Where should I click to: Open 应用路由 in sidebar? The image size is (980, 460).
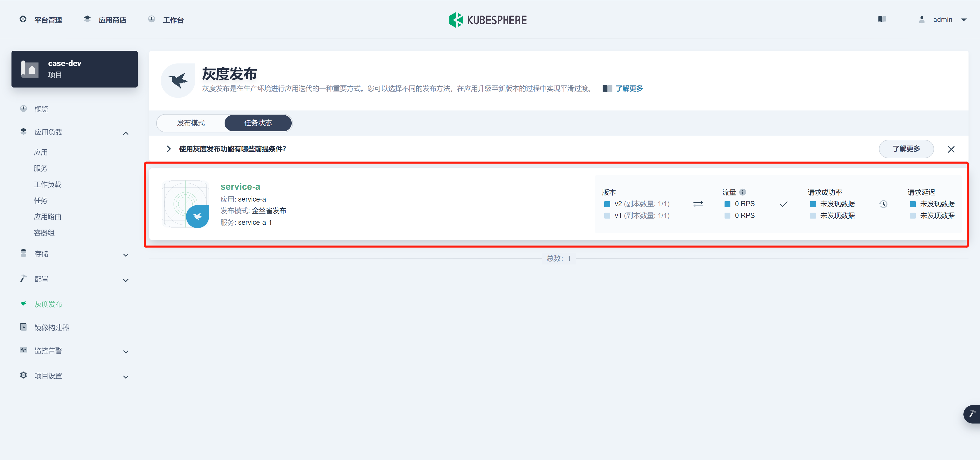click(x=47, y=217)
